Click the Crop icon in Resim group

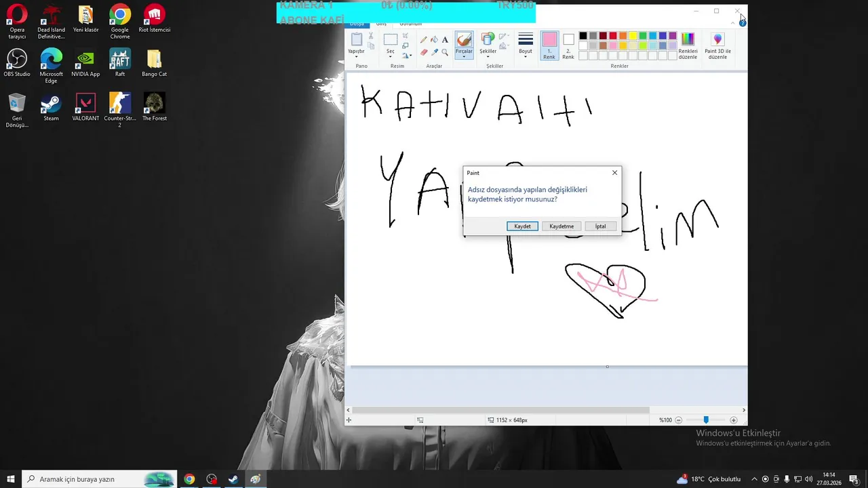point(406,36)
